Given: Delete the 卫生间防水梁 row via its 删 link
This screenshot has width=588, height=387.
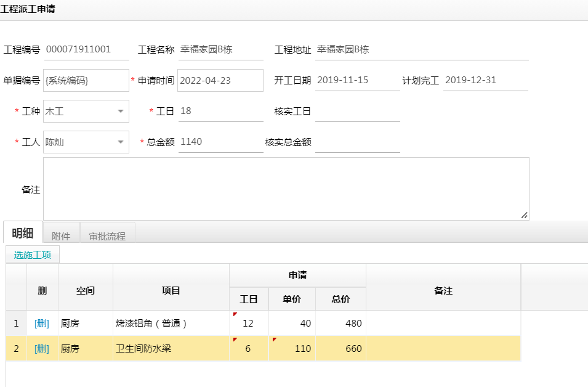Looking at the screenshot, I should [42, 348].
